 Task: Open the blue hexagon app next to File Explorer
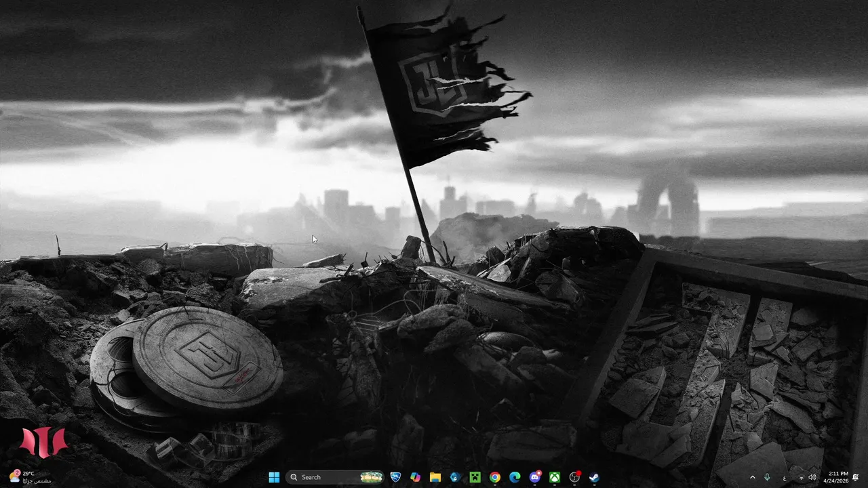pyautogui.click(x=455, y=477)
